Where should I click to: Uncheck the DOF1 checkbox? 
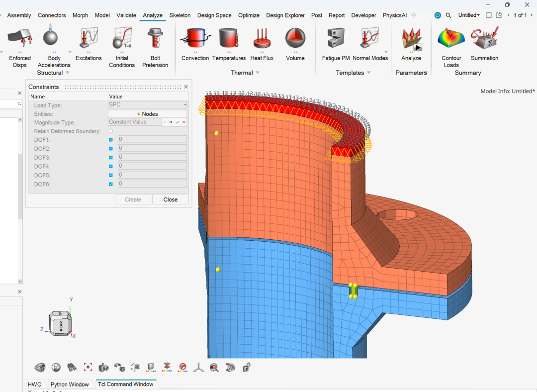tap(111, 140)
